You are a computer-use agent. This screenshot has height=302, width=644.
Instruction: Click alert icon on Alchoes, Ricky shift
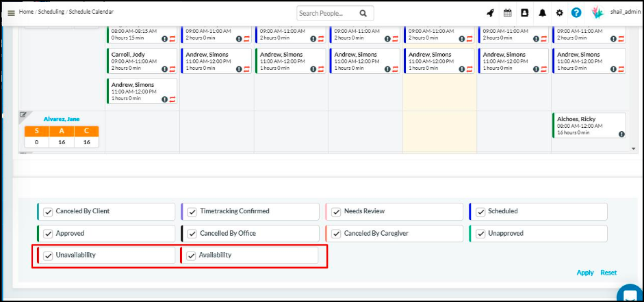(x=621, y=135)
